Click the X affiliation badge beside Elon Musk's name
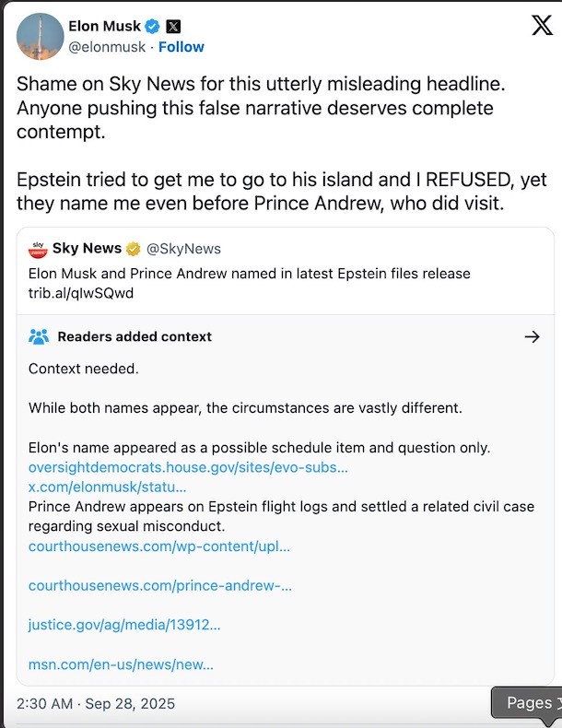 pyautogui.click(x=173, y=26)
